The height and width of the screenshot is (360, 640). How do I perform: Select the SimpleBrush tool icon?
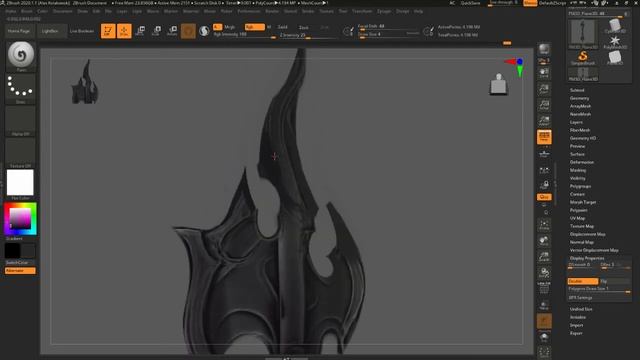tap(582, 57)
